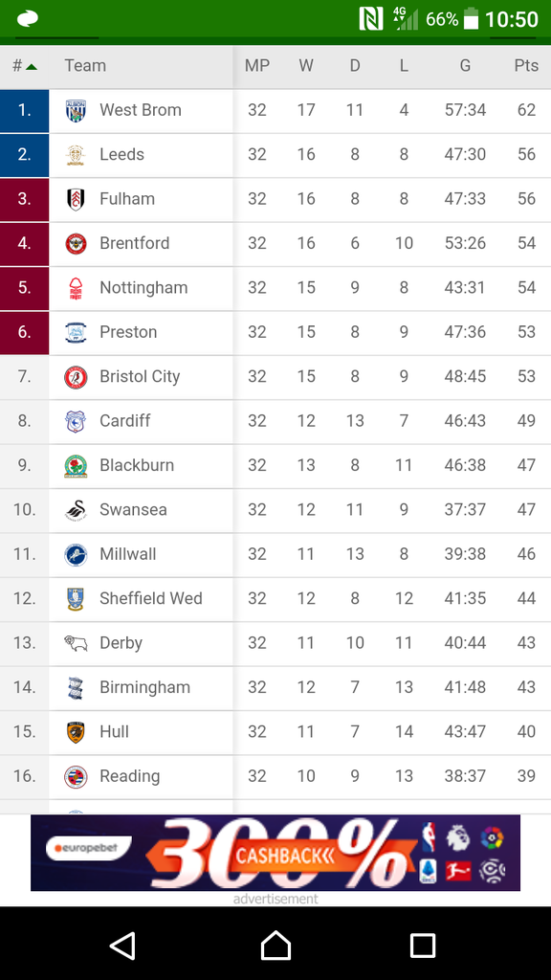Select the G goals column header
Screen dimensions: 551x980
465,66
